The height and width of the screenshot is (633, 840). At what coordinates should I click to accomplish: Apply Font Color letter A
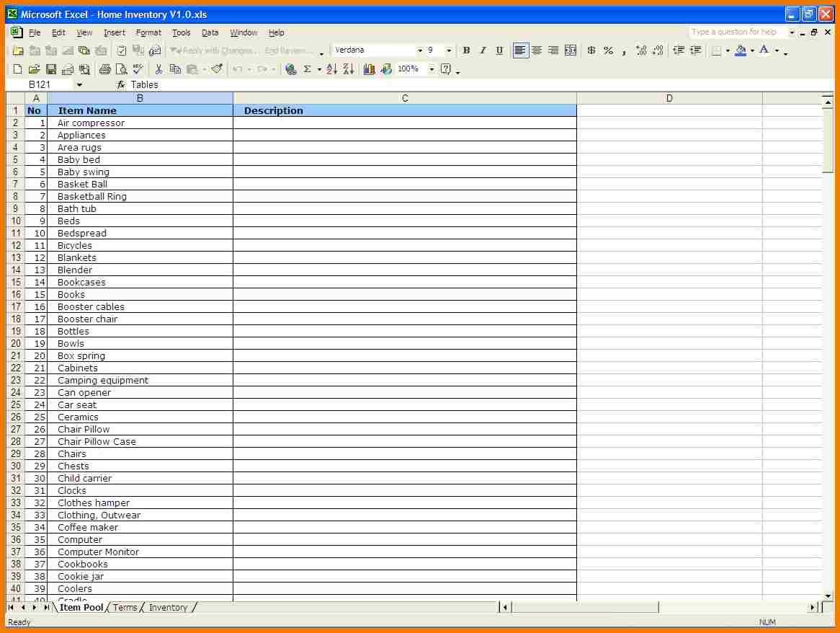[764, 50]
